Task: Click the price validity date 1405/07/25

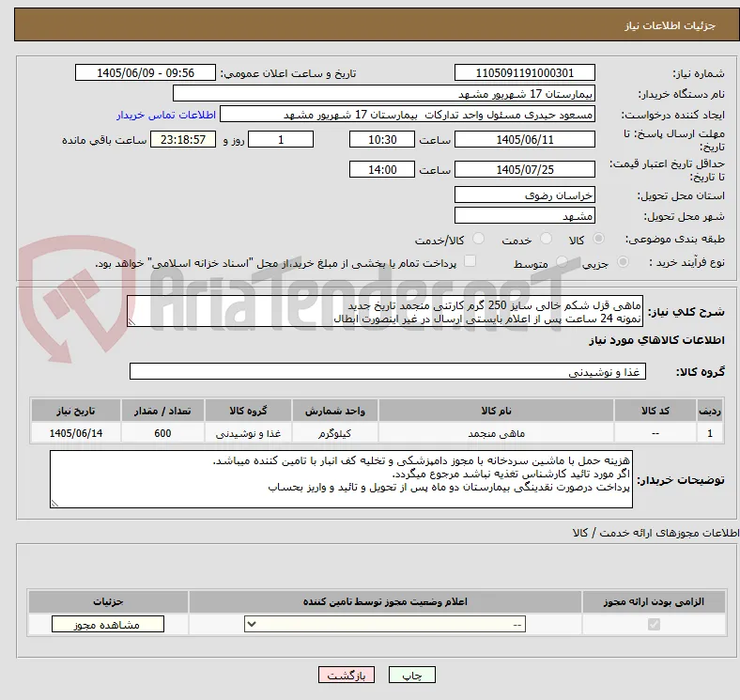Action: click(524, 169)
